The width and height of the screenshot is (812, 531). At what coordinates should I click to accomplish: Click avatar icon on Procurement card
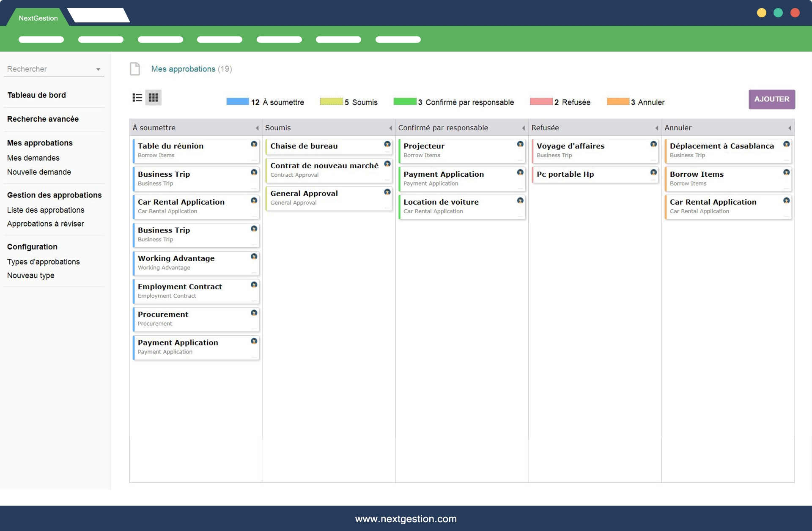(254, 313)
